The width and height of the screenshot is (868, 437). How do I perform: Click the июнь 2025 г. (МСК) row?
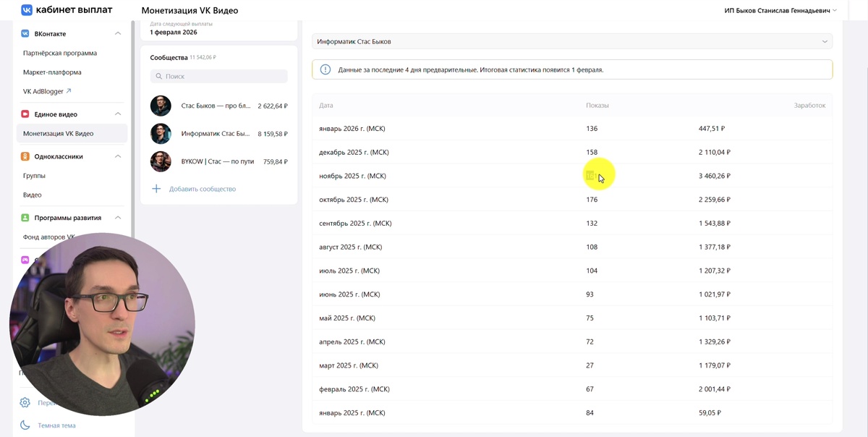[x=572, y=294]
